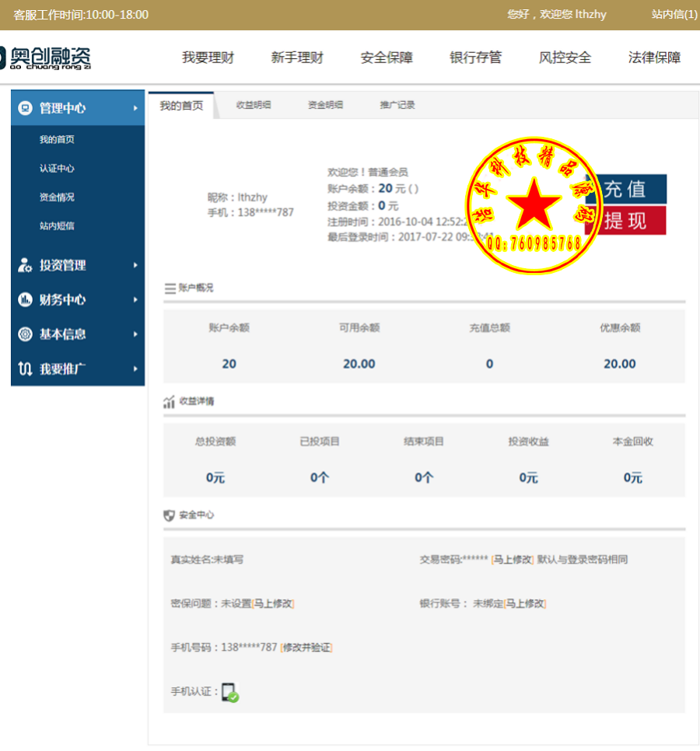Select 认证中心 in the sidebar

[57, 168]
